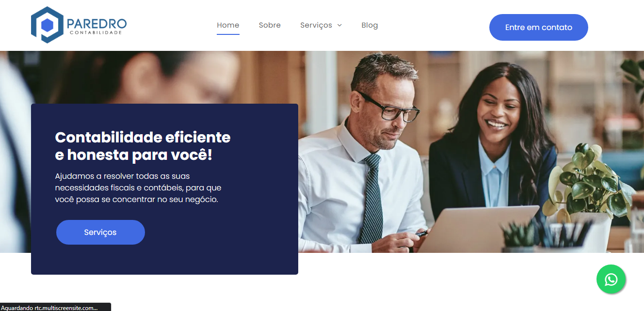Screen dimensions: 644x311
Task: Click the Paredro hexagon logo icon
Action: tap(47, 25)
